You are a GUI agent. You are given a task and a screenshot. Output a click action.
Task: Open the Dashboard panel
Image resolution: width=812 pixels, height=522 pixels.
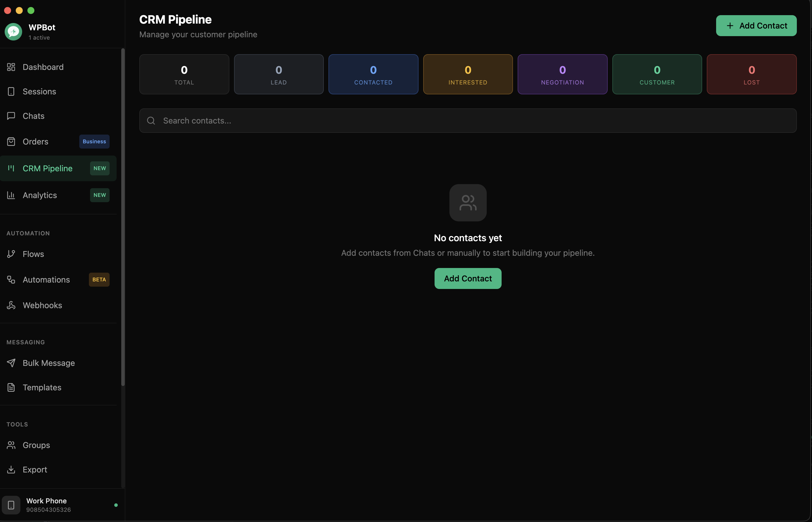click(x=43, y=67)
